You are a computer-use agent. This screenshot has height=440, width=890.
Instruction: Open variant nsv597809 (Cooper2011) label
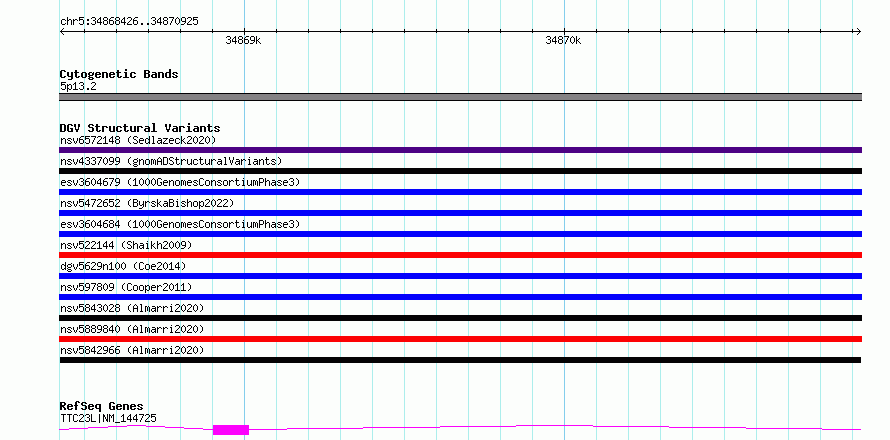point(126,287)
